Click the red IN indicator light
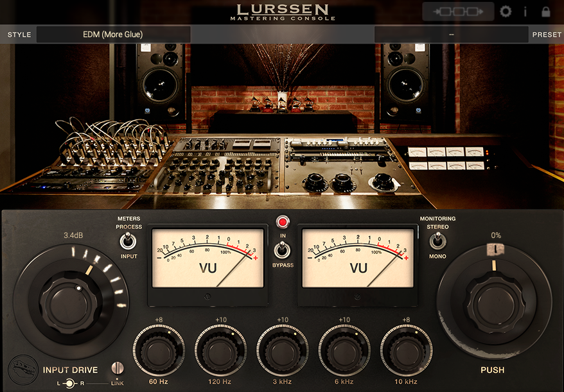The height and width of the screenshot is (392, 564). (283, 222)
